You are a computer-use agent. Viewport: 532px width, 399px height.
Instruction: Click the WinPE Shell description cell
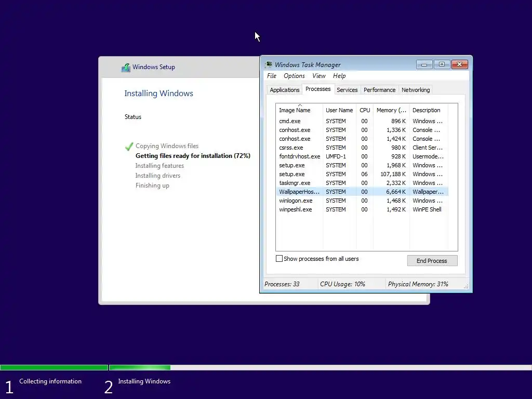coord(427,209)
